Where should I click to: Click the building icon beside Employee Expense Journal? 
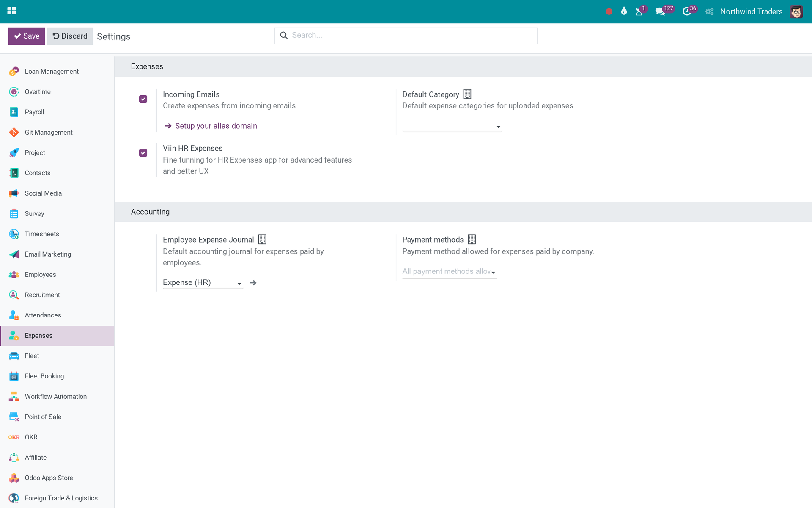[x=262, y=240]
